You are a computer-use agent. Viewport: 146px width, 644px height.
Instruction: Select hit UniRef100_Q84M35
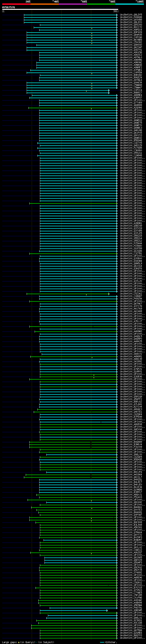pyautogui.click(x=131, y=35)
